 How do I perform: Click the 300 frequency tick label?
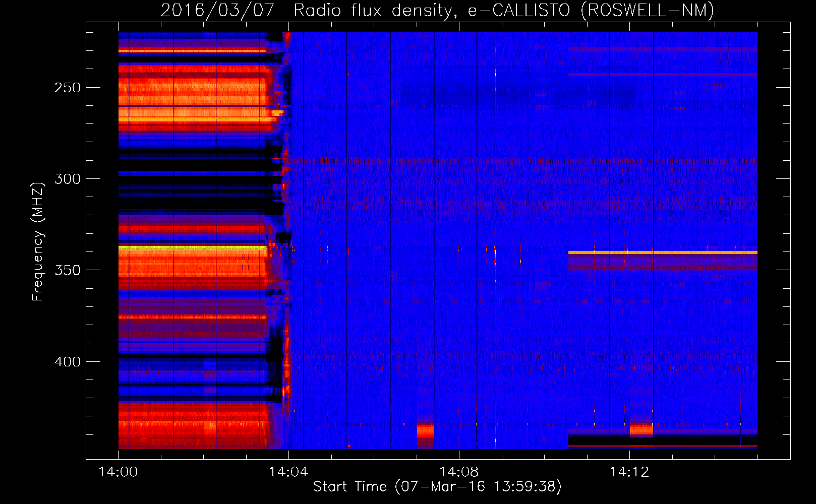pos(68,179)
